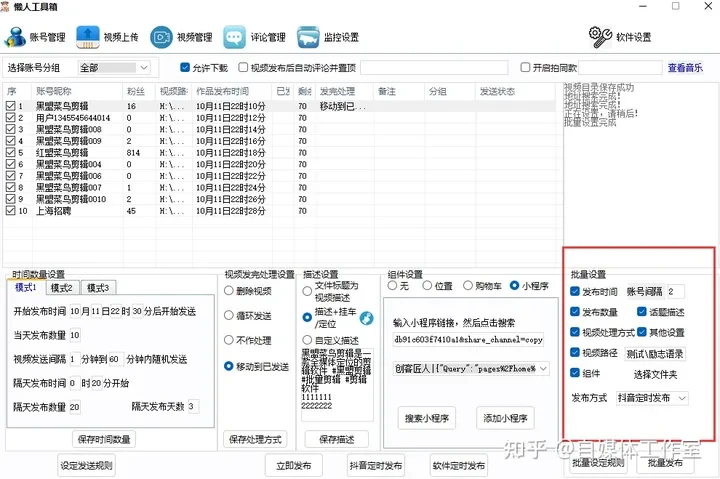The width and height of the screenshot is (720, 479).
Task: Click 搜索小程序 button
Action: tap(427, 418)
